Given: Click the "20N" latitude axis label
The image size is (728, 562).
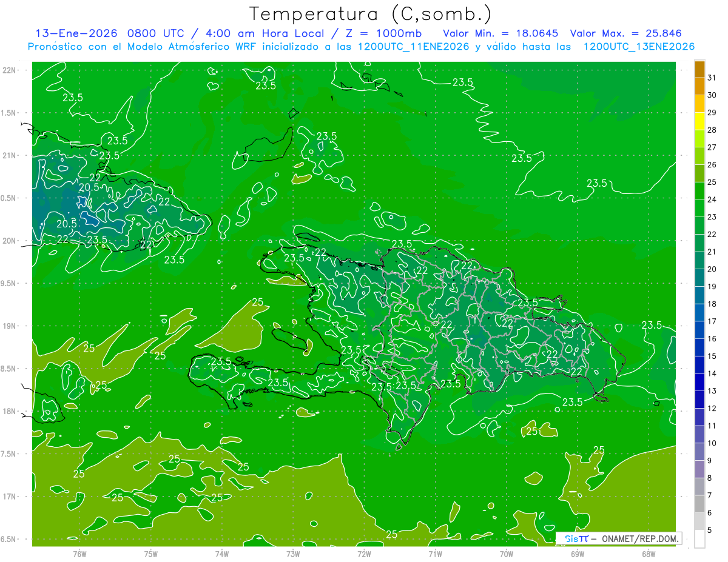Looking at the screenshot, I should point(9,241).
